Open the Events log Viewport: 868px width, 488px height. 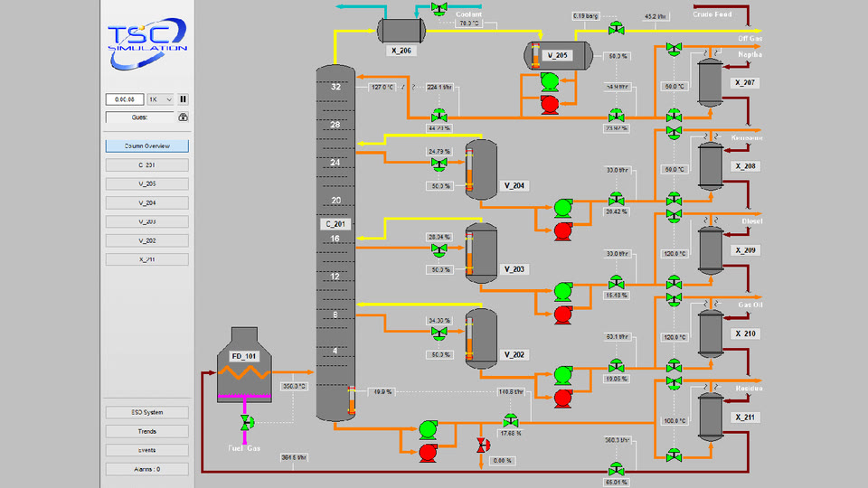pyautogui.click(x=147, y=450)
